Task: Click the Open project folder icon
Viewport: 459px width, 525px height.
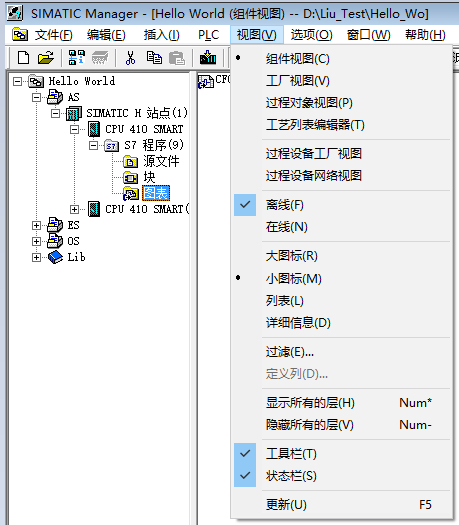Action: coord(46,58)
